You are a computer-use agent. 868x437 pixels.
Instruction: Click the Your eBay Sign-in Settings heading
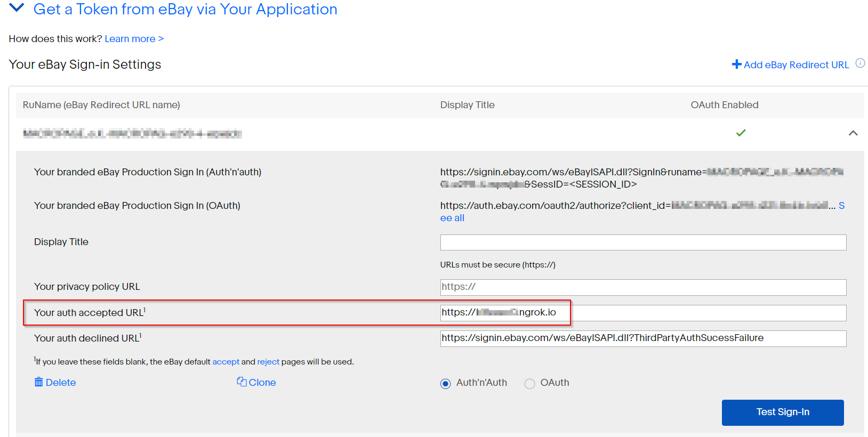click(85, 64)
